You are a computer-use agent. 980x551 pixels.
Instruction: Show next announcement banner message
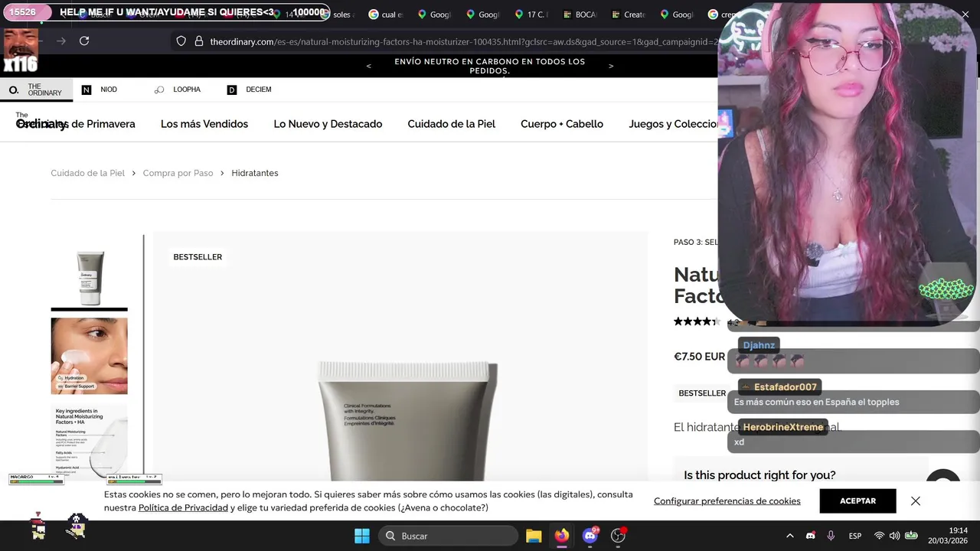(x=611, y=66)
